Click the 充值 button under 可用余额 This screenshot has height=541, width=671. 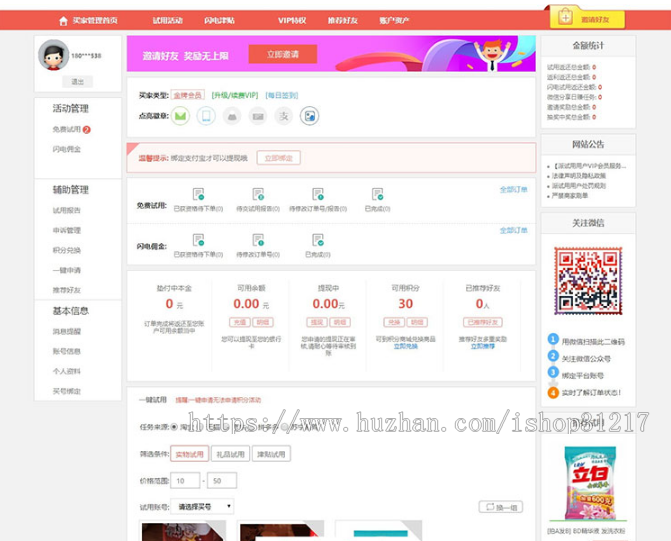[240, 322]
